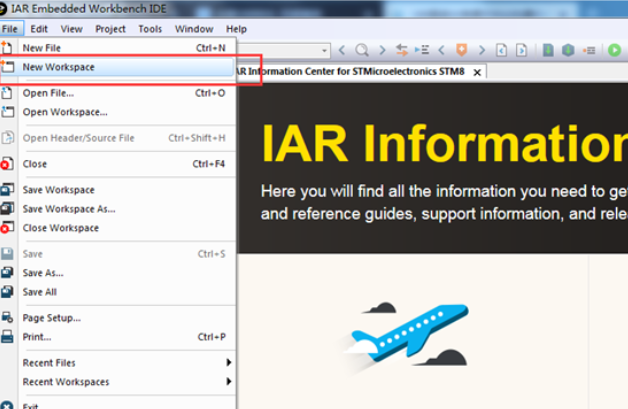The height and width of the screenshot is (409, 628).
Task: Choose Open Workspace... from the menu
Action: (x=117, y=112)
